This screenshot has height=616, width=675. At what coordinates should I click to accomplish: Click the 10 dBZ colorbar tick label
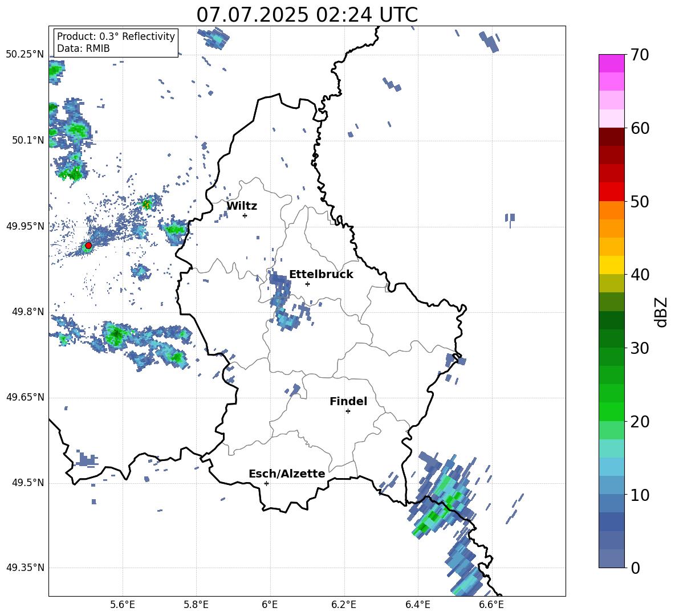640,495
